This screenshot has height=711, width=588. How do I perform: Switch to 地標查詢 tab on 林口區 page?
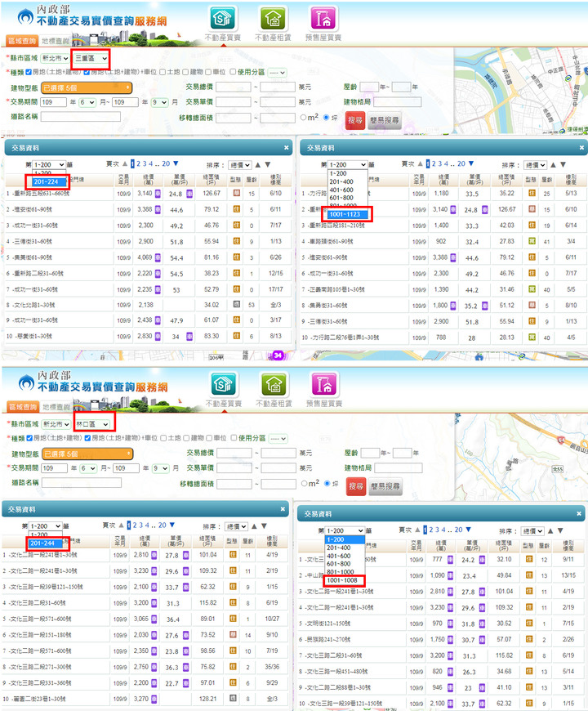pyautogui.click(x=56, y=407)
